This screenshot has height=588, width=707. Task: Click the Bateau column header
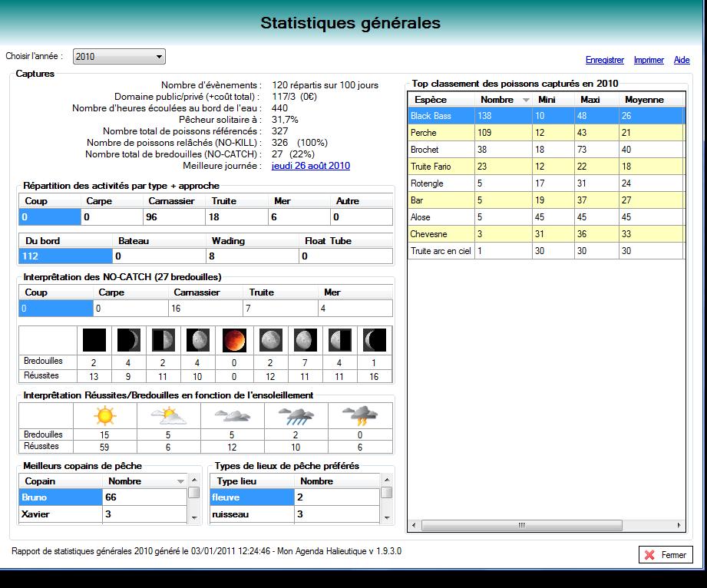[159, 241]
